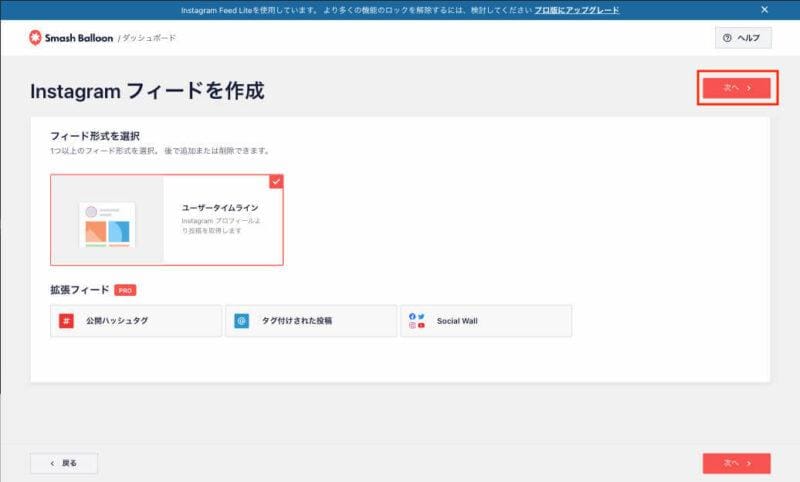Click the question mark help icon
Viewport: 800px width, 482px height.
tap(726, 38)
